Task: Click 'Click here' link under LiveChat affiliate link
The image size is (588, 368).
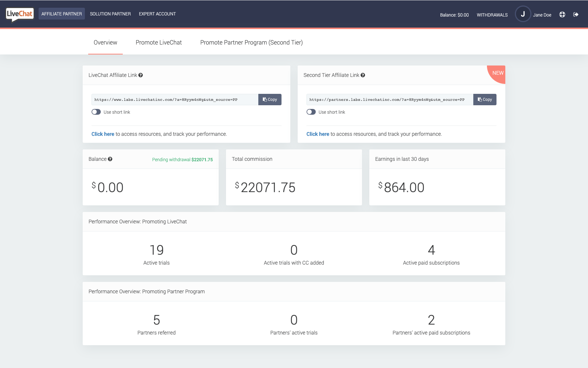Action: point(103,134)
